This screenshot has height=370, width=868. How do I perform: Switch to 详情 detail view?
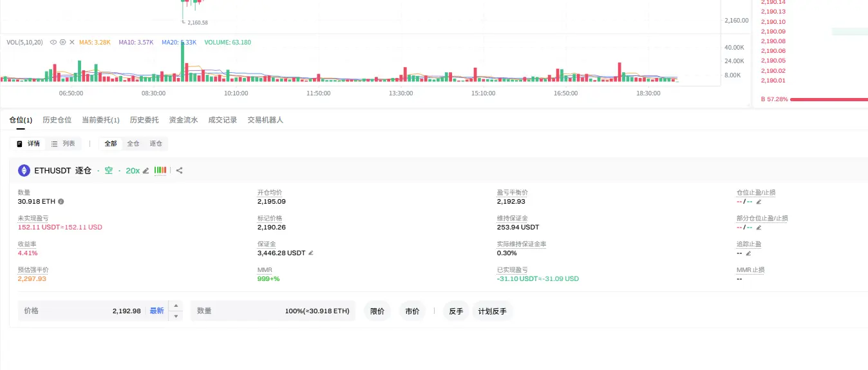(x=28, y=144)
